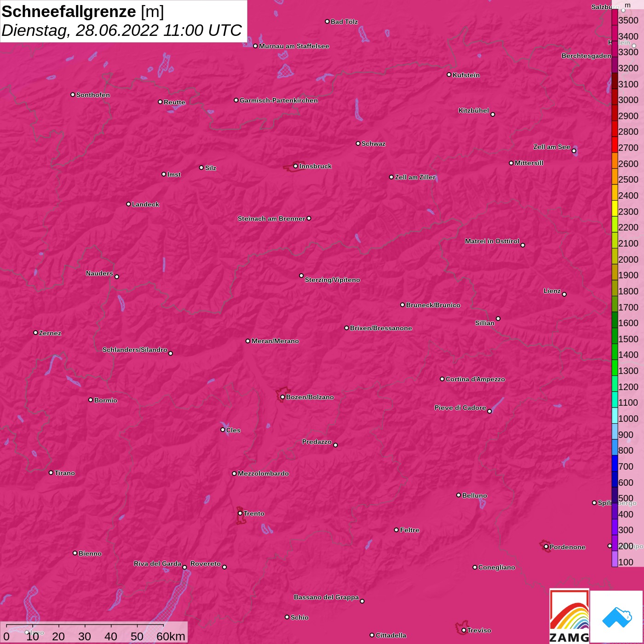Click the Sonthofen label

tap(93, 95)
